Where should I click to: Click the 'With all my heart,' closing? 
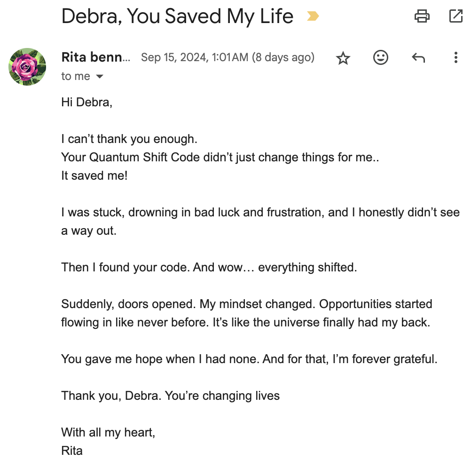pyautogui.click(x=108, y=433)
